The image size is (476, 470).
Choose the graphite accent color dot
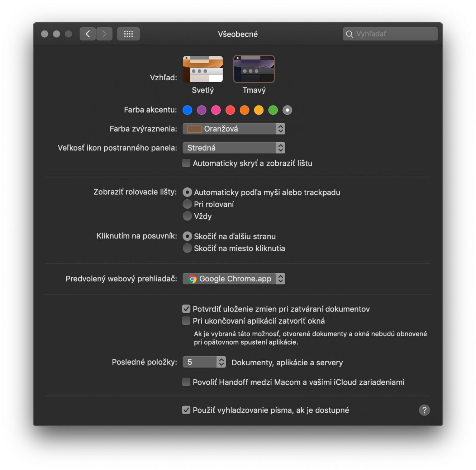[x=287, y=110]
